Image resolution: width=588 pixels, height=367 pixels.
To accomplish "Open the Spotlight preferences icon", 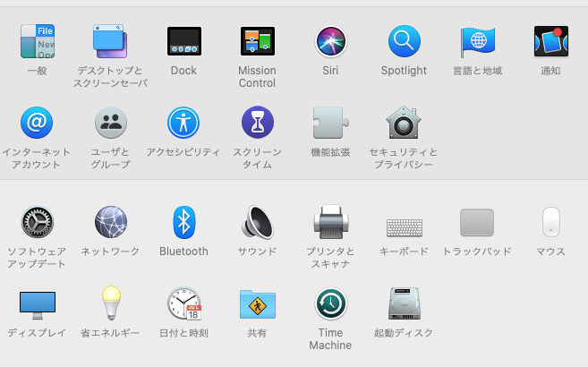I will tap(405, 41).
